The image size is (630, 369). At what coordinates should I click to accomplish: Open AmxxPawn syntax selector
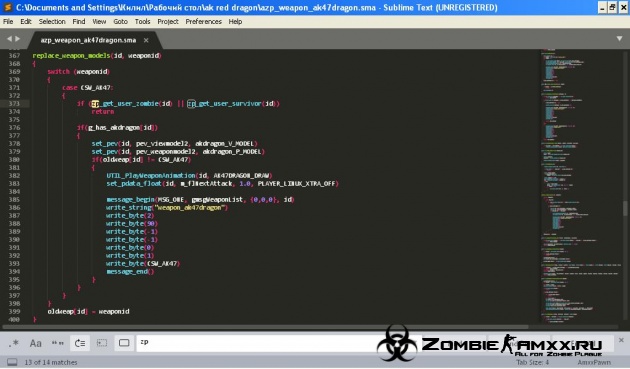(x=594, y=362)
